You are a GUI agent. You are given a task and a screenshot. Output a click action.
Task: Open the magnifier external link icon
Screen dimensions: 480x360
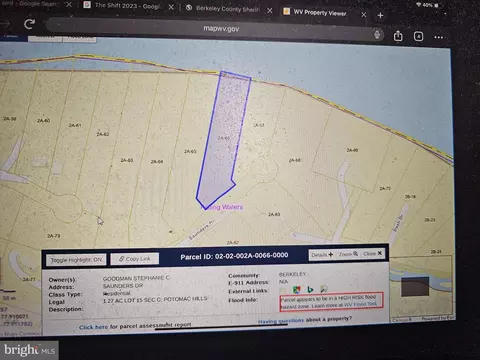coord(323,289)
